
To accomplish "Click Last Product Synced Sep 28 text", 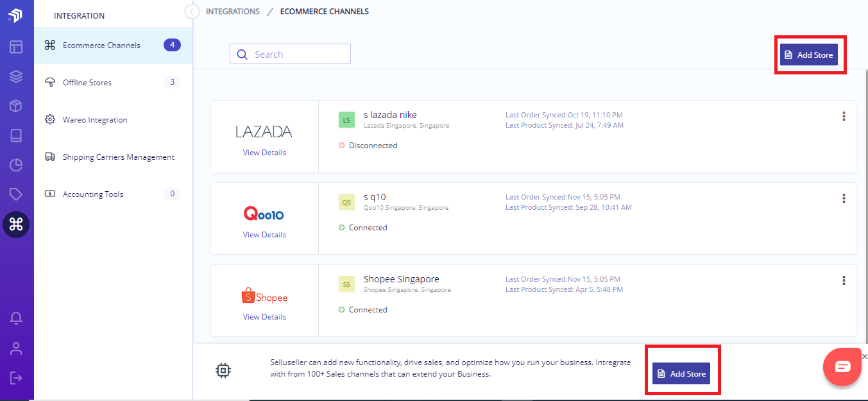I will 568,207.
